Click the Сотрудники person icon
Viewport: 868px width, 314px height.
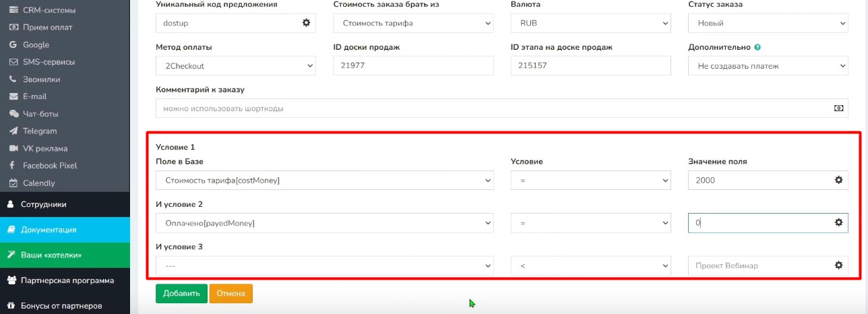(11, 204)
